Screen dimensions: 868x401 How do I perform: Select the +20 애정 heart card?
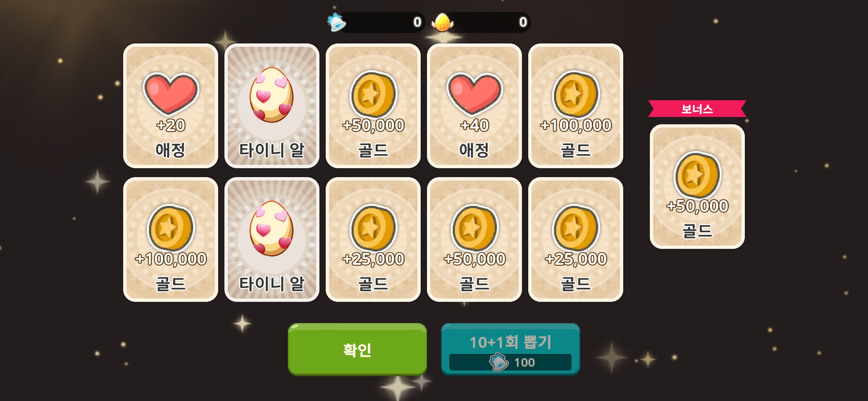(171, 106)
